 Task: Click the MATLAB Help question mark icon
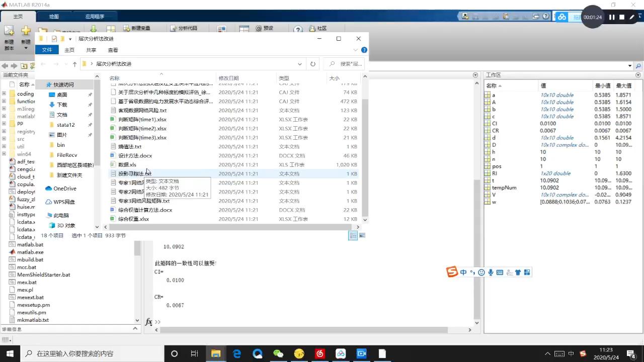pyautogui.click(x=298, y=28)
